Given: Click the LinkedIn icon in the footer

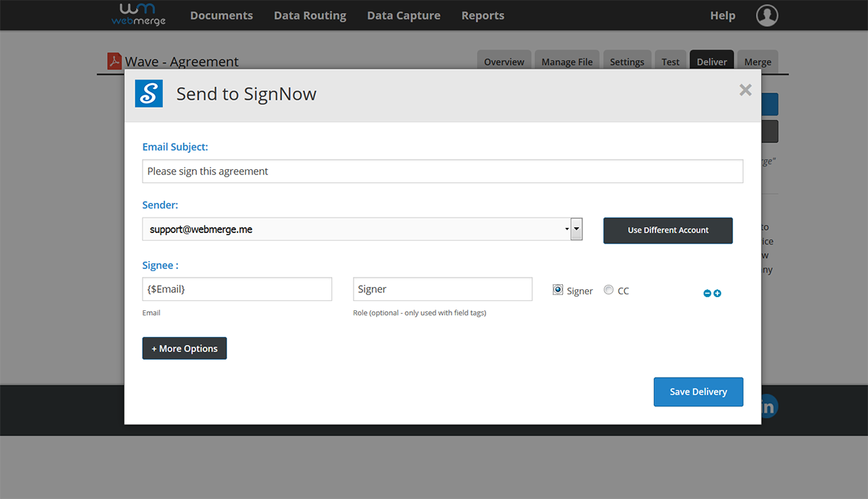Looking at the screenshot, I should point(768,406).
